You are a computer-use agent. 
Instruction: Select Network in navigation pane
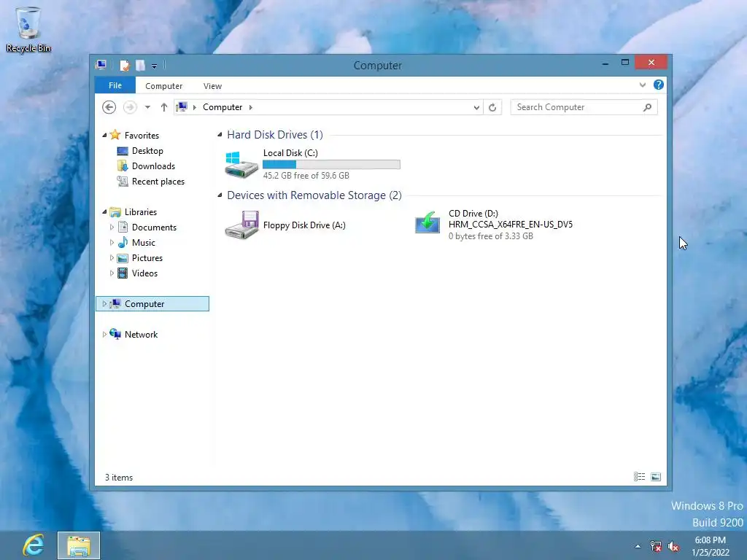click(141, 334)
